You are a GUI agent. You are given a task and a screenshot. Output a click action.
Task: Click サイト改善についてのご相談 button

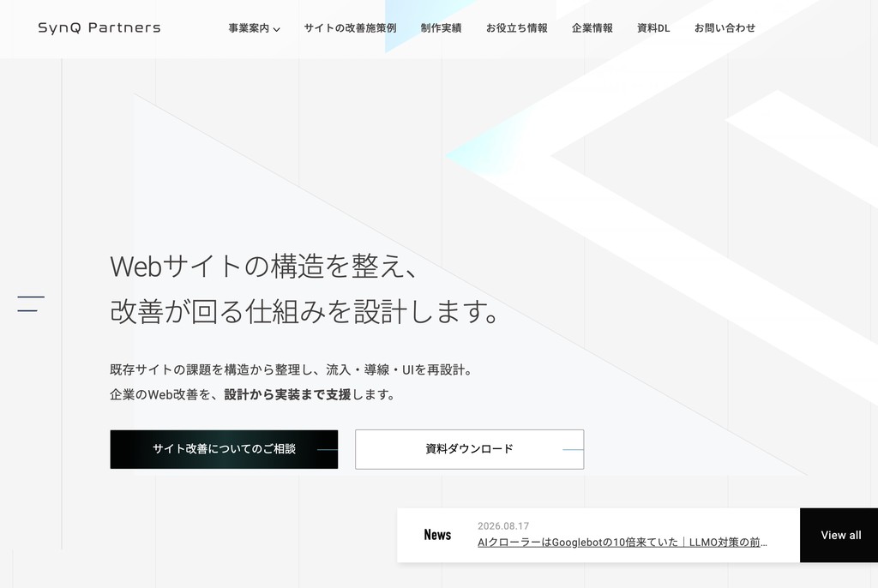coord(224,449)
